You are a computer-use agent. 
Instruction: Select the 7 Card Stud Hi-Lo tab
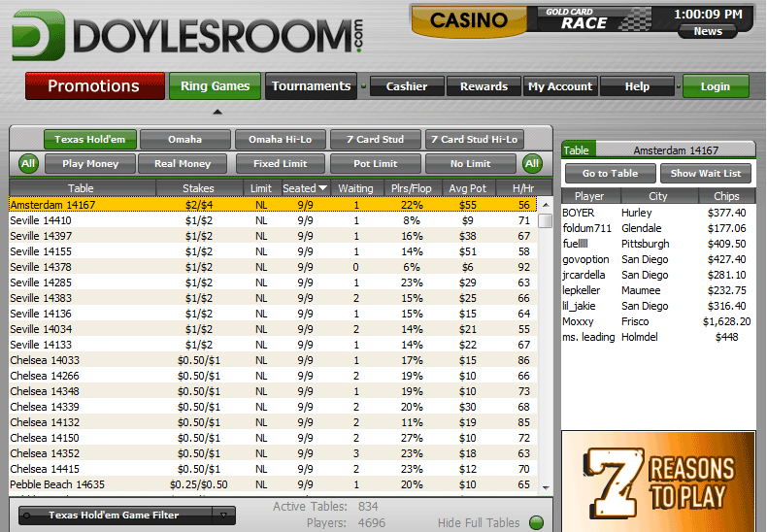[475, 140]
